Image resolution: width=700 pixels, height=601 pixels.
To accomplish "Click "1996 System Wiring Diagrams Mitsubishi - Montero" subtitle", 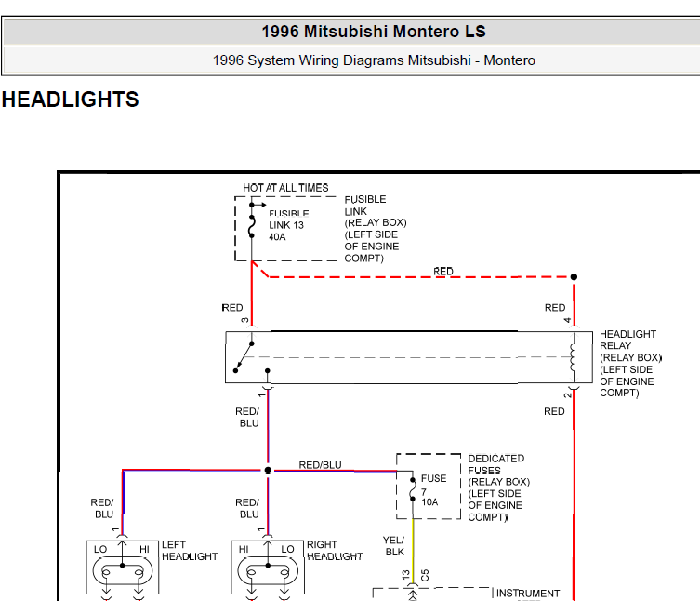I will [374, 60].
